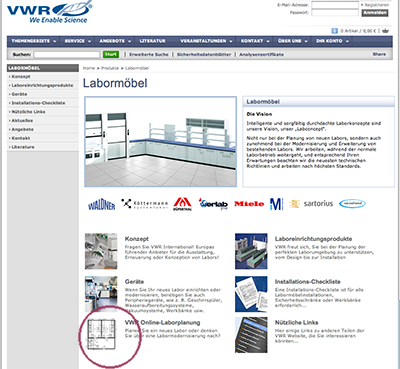Open Erweiterte Suche
Screen dimensions: 400x369
149,54
